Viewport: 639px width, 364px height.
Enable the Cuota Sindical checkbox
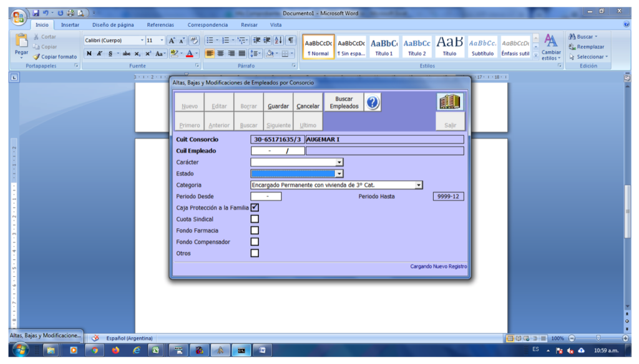click(x=255, y=219)
